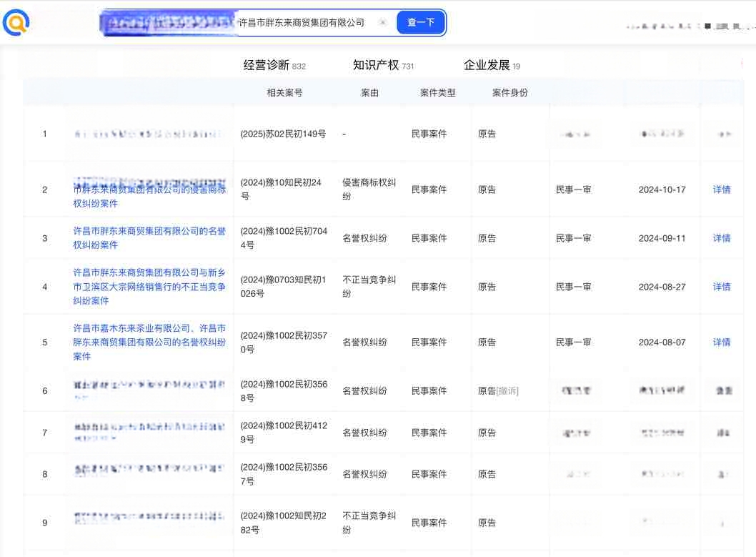This screenshot has width=756, height=557.
Task: Select case number (2025)苏02民初149号
Action: tap(283, 134)
